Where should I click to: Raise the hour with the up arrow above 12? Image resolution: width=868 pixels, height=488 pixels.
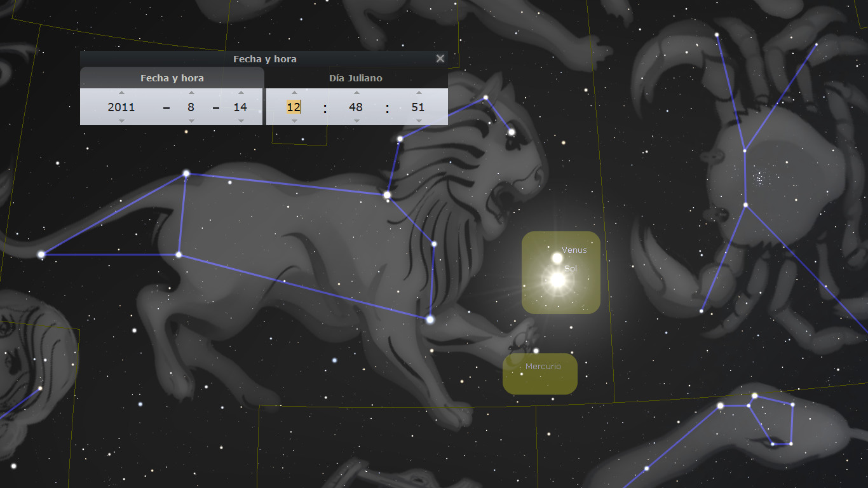[294, 93]
